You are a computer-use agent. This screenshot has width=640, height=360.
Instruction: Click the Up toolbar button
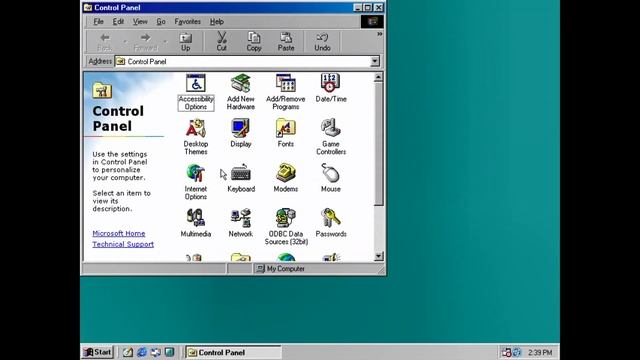tap(186, 42)
